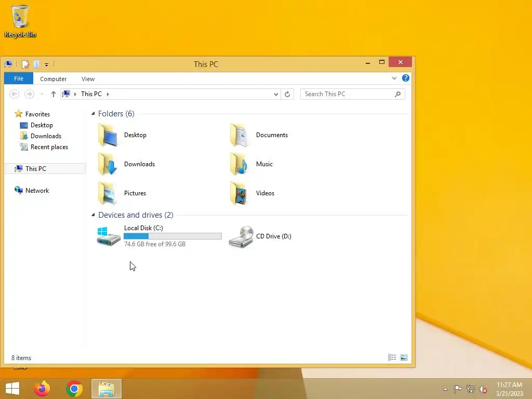Open address bar history dropdown
The height and width of the screenshot is (399, 532).
point(276,95)
